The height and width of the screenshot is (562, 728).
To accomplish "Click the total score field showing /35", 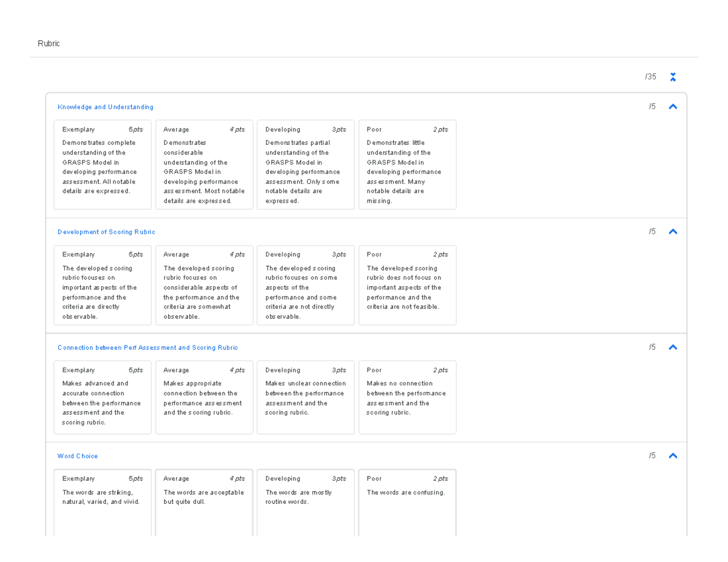I will click(x=650, y=76).
